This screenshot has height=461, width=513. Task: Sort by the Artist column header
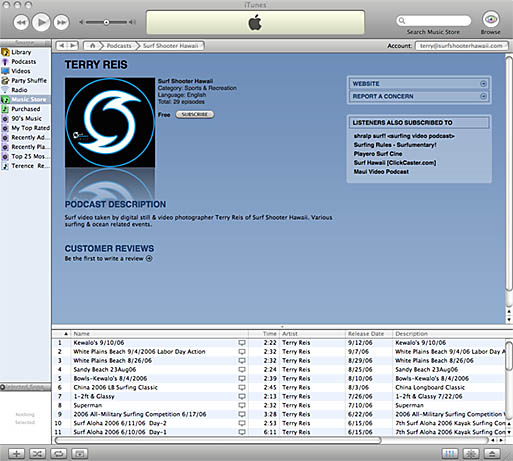pyautogui.click(x=312, y=334)
